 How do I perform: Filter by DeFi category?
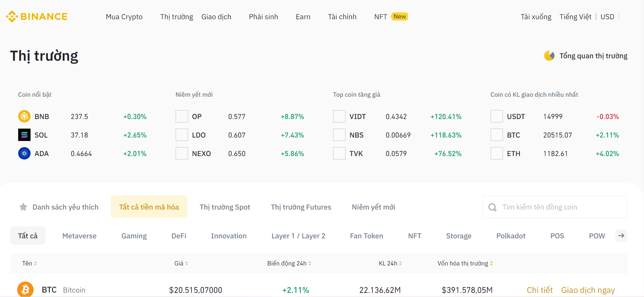(x=179, y=236)
